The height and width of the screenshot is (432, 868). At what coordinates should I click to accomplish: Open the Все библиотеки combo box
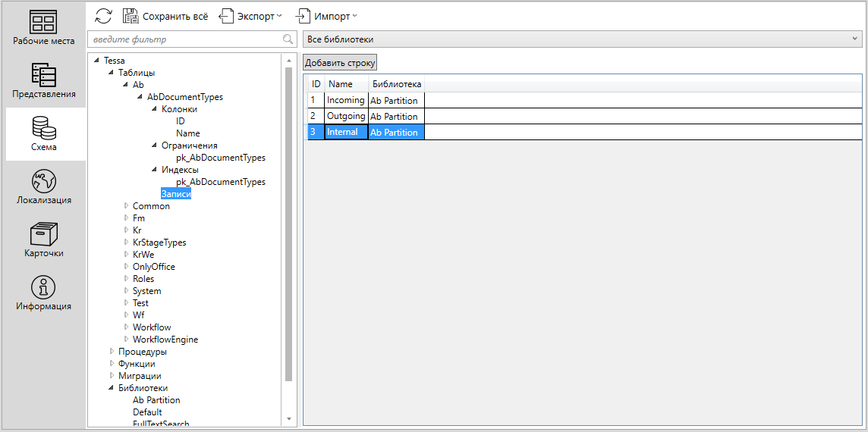[x=581, y=39]
